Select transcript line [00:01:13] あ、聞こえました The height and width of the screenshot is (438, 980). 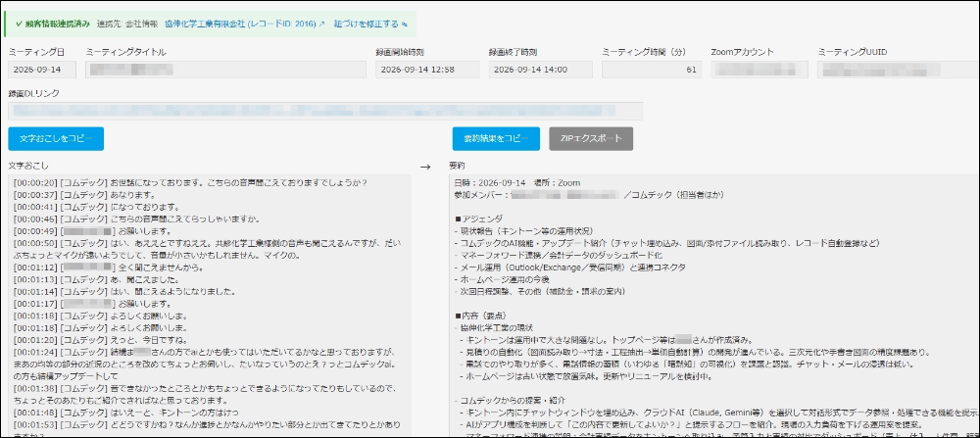pyautogui.click(x=98, y=279)
